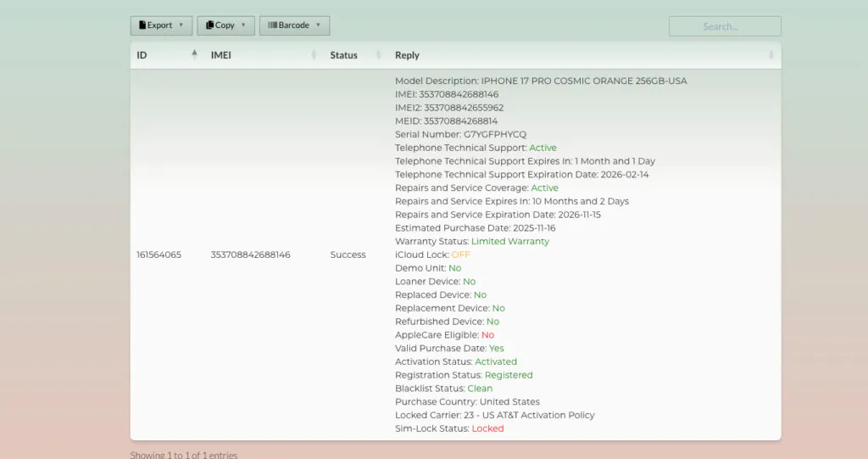Sort table by the Reply column header
Image resolution: width=868 pixels, height=459 pixels.
pos(585,55)
